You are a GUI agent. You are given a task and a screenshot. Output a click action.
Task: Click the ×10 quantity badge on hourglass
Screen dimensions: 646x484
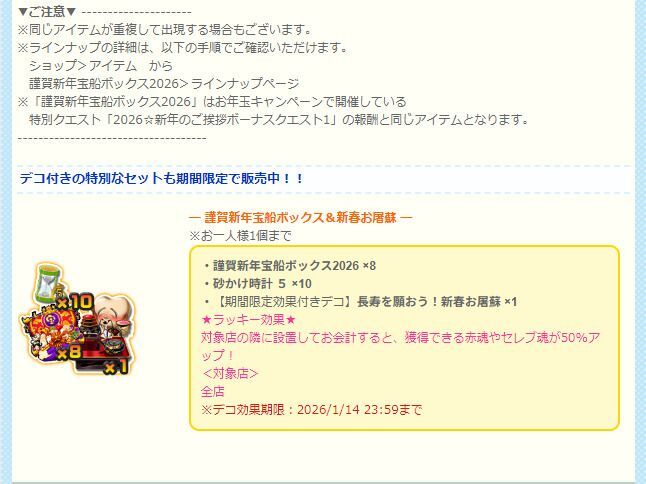pyautogui.click(x=76, y=303)
